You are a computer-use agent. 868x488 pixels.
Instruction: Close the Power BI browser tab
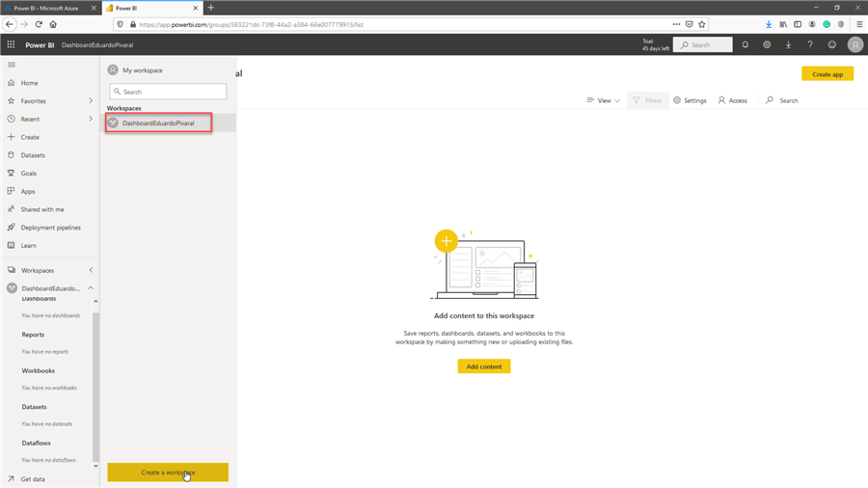[x=196, y=9]
